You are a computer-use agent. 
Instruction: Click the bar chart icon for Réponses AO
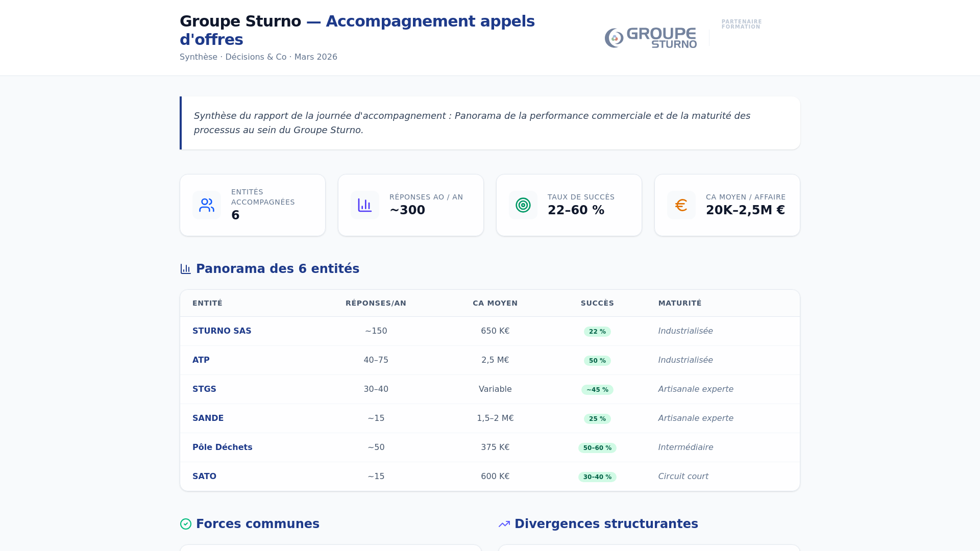point(365,205)
